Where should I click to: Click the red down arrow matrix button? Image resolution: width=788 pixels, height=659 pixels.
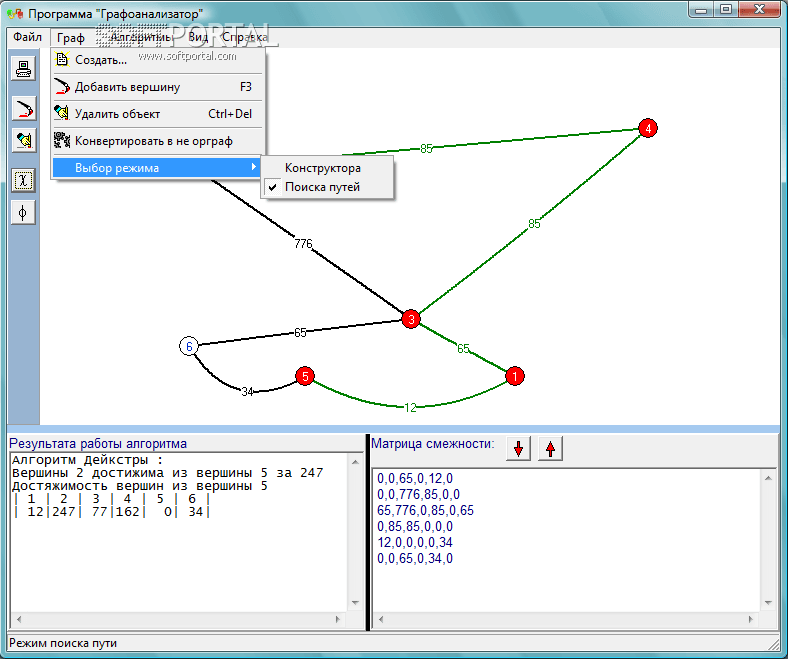[519, 448]
